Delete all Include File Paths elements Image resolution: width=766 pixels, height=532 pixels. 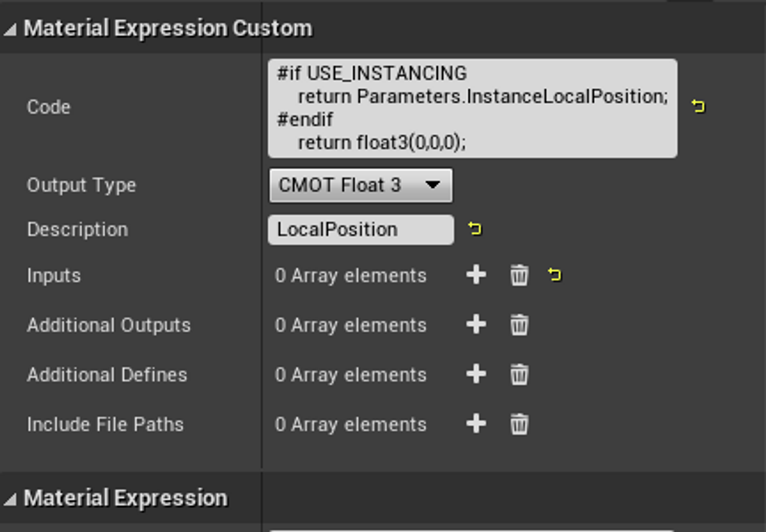click(519, 424)
